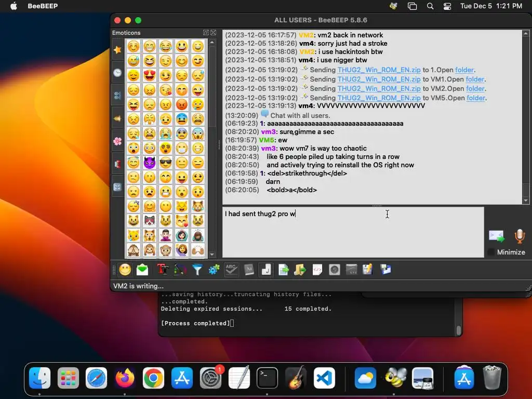The width and height of the screenshot is (532, 399).
Task: Open folder link for file sent to 1
Action: pyautogui.click(x=464, y=70)
